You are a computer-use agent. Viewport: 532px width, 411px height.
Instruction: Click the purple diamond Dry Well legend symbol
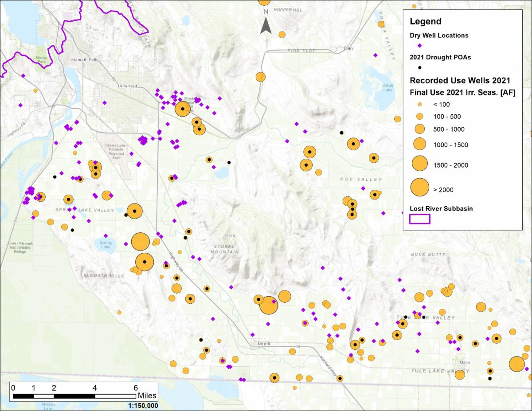(419, 46)
